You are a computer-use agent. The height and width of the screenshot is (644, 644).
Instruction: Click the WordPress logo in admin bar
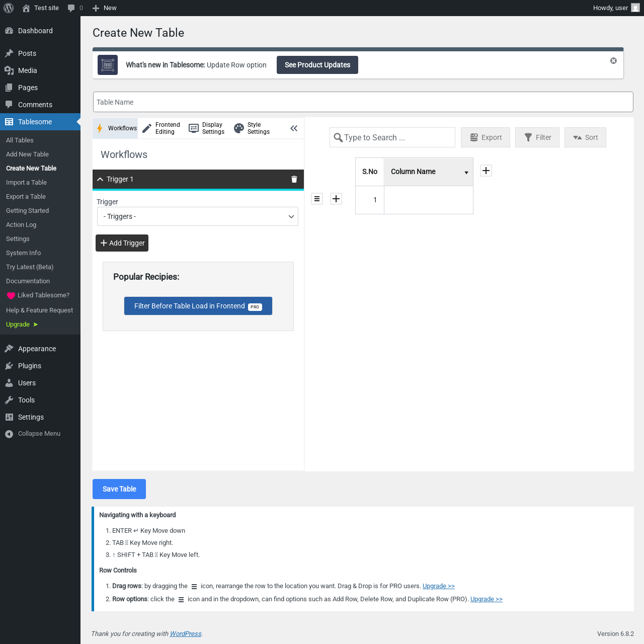[x=9, y=8]
